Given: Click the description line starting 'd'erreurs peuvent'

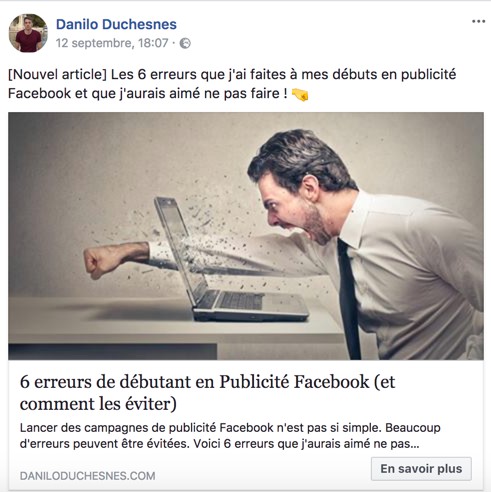Looking at the screenshot, I should tap(219, 444).
